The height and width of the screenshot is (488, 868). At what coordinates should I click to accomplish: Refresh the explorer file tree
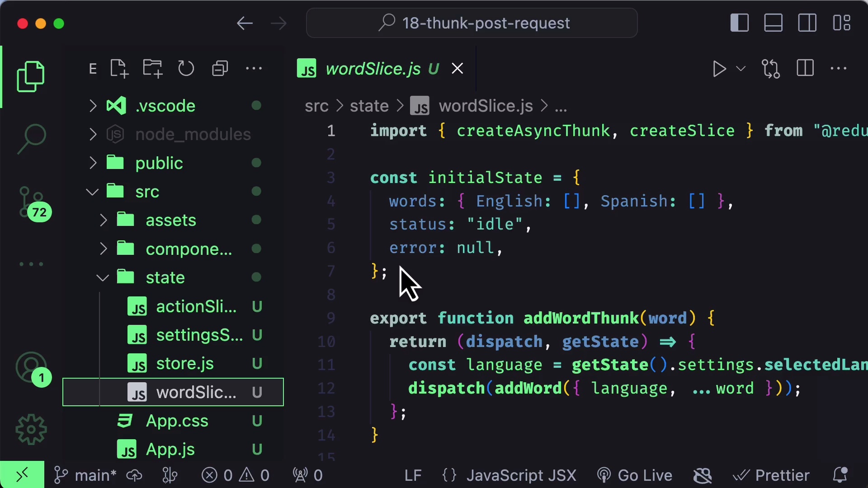186,69
